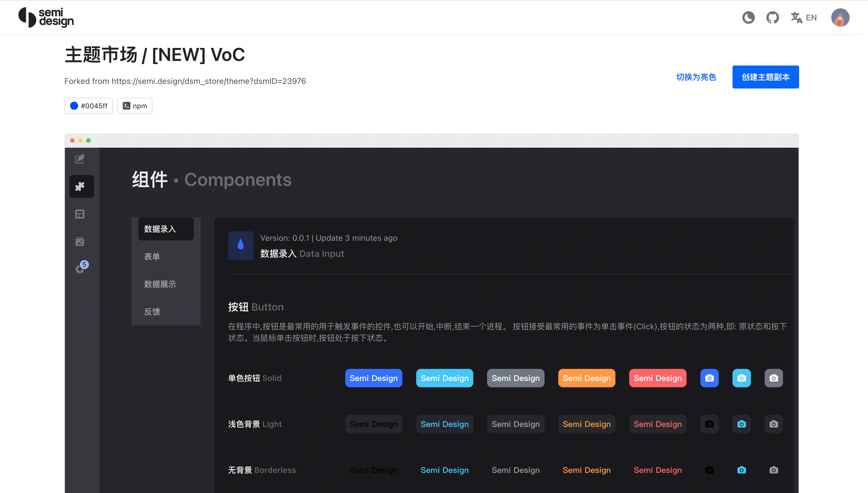This screenshot has height=493, width=868.
Task: Click 切换为亮色 link
Action: coord(696,77)
